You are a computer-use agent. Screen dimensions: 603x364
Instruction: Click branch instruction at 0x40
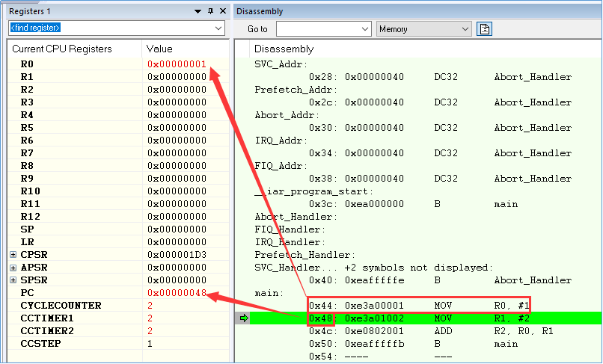point(426,280)
